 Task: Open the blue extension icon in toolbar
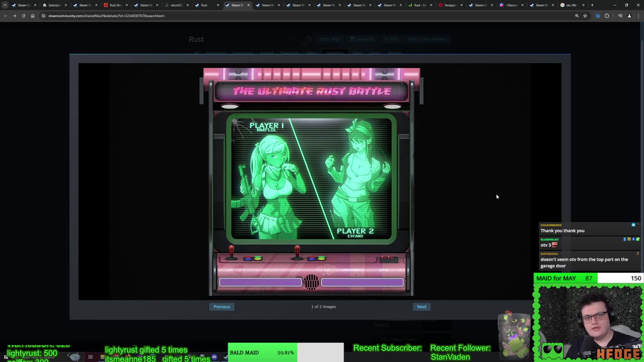[x=598, y=16]
